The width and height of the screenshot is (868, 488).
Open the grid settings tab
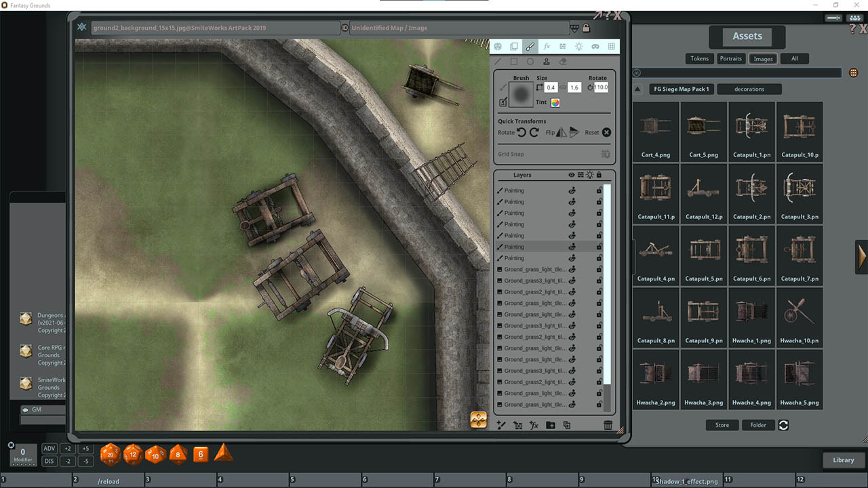[612, 47]
